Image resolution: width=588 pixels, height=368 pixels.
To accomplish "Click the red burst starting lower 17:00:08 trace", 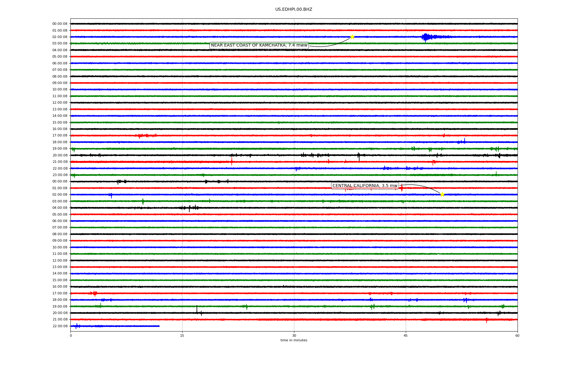I will pyautogui.click(x=94, y=293).
